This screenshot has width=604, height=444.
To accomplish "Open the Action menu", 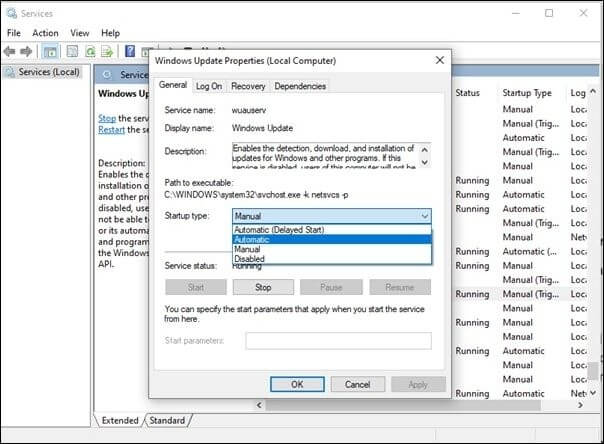I will [x=45, y=33].
